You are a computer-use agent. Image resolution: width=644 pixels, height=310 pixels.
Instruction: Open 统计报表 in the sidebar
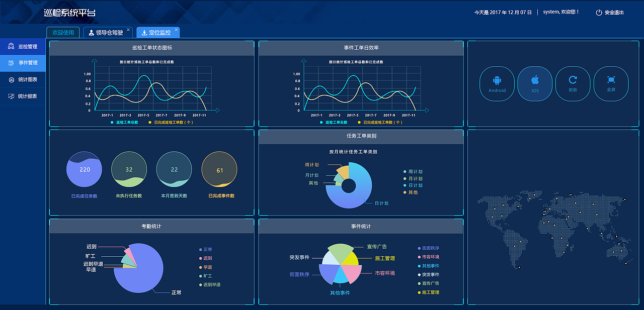pos(23,96)
